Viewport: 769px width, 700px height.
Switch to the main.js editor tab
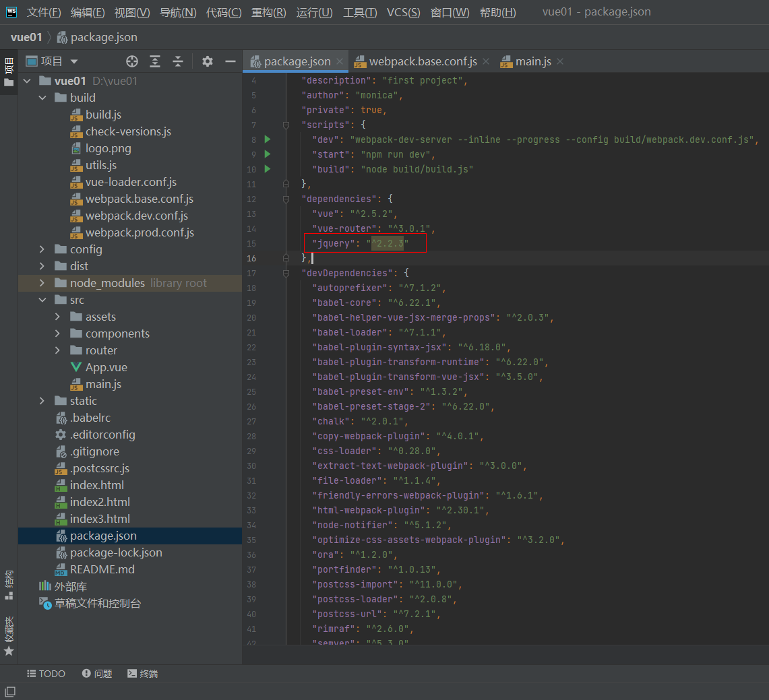532,61
